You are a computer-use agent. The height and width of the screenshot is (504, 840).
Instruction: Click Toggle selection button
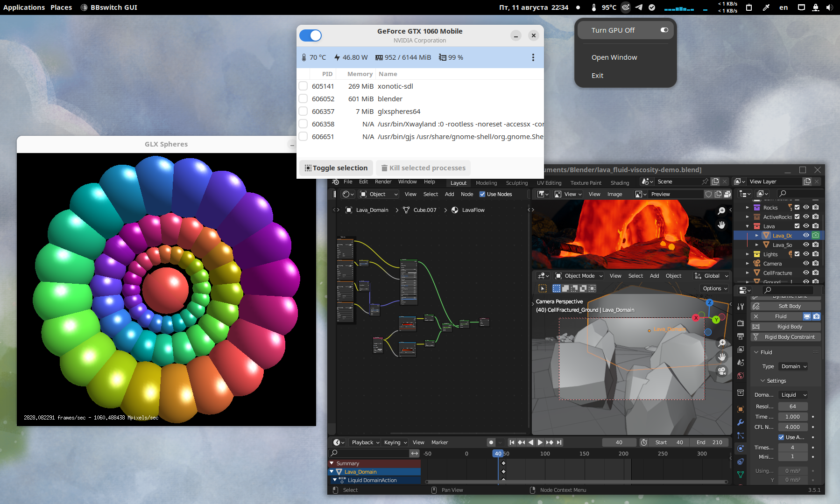pyautogui.click(x=336, y=168)
